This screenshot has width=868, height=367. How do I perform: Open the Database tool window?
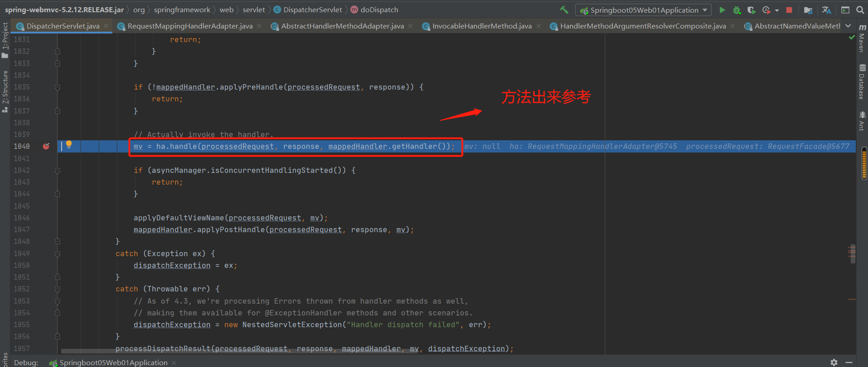862,81
